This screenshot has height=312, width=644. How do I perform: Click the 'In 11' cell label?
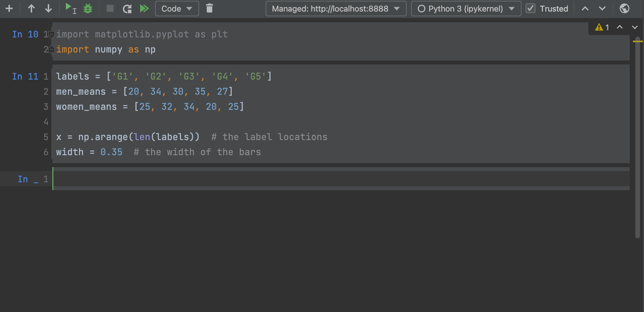(25, 76)
